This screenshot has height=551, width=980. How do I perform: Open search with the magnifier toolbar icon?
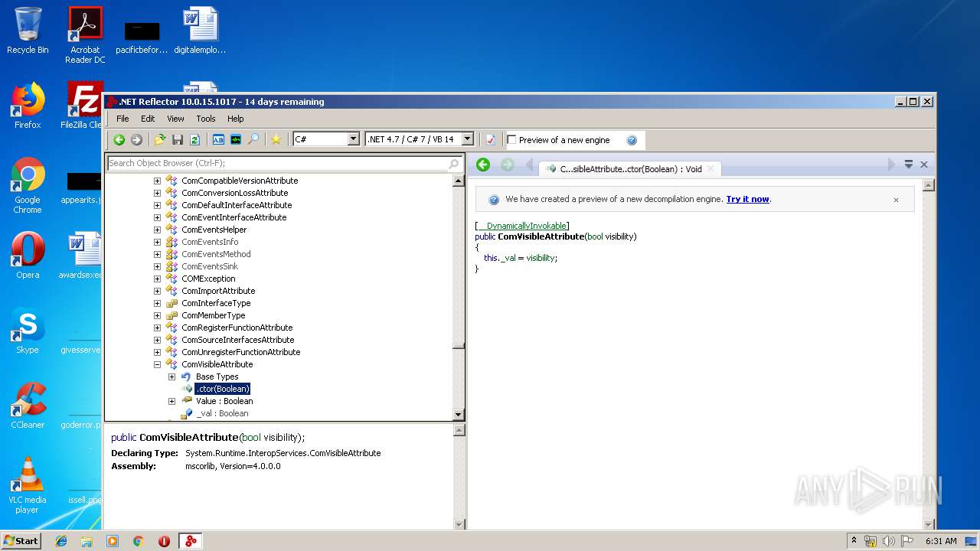[253, 139]
